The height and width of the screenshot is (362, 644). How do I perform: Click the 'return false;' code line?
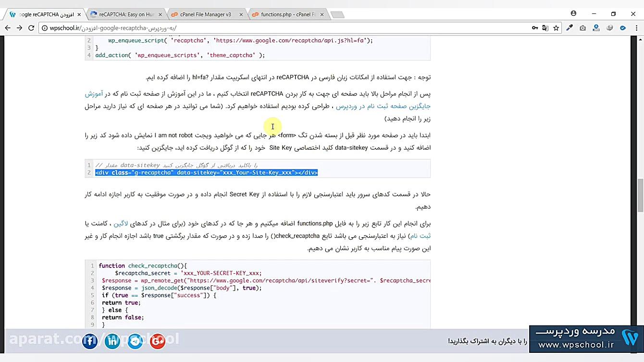[123, 317]
